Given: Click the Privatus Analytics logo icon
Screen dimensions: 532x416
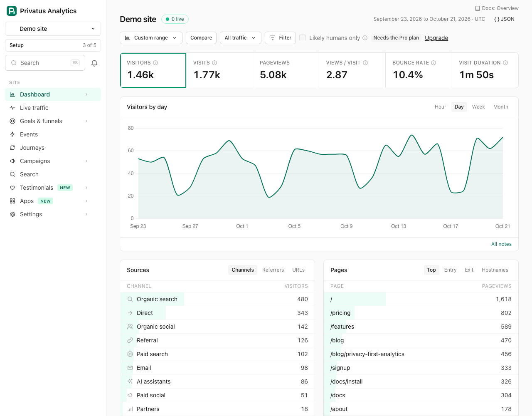Looking at the screenshot, I should [12, 11].
